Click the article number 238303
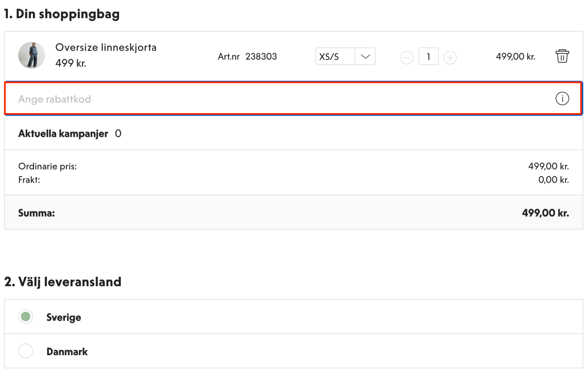 click(261, 57)
